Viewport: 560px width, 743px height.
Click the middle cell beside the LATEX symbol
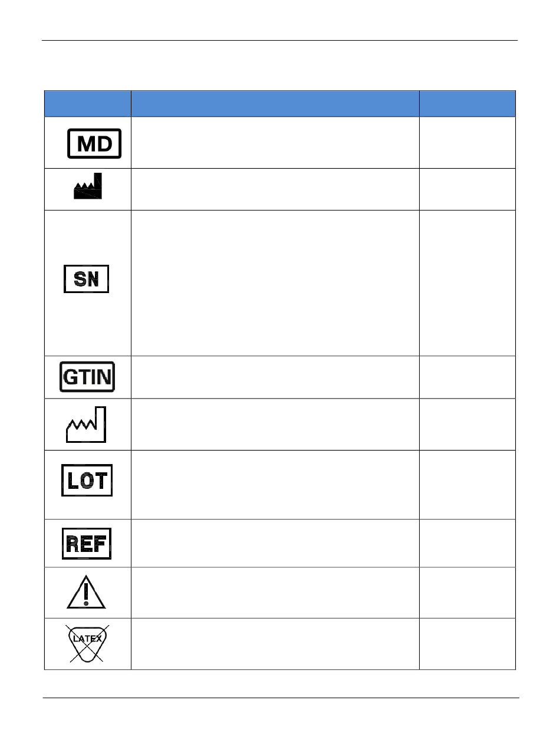(275, 644)
